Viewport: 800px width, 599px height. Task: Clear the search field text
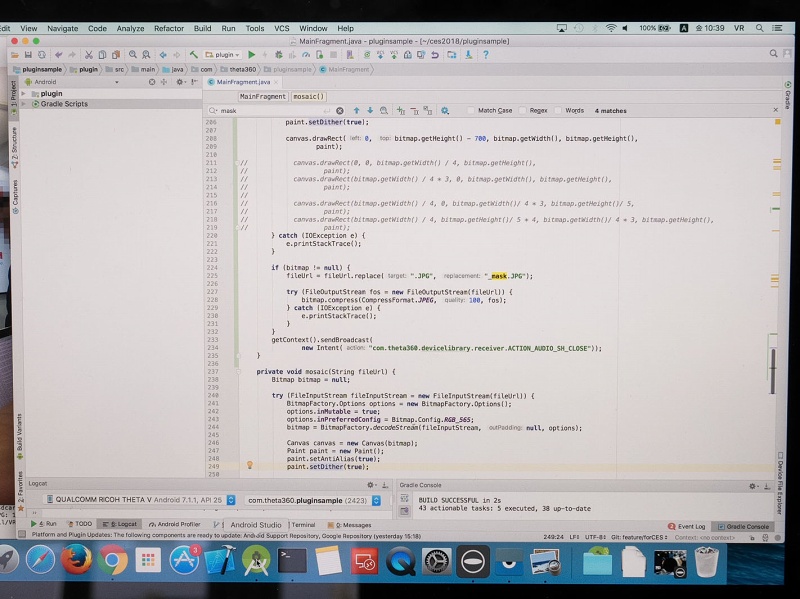(339, 110)
